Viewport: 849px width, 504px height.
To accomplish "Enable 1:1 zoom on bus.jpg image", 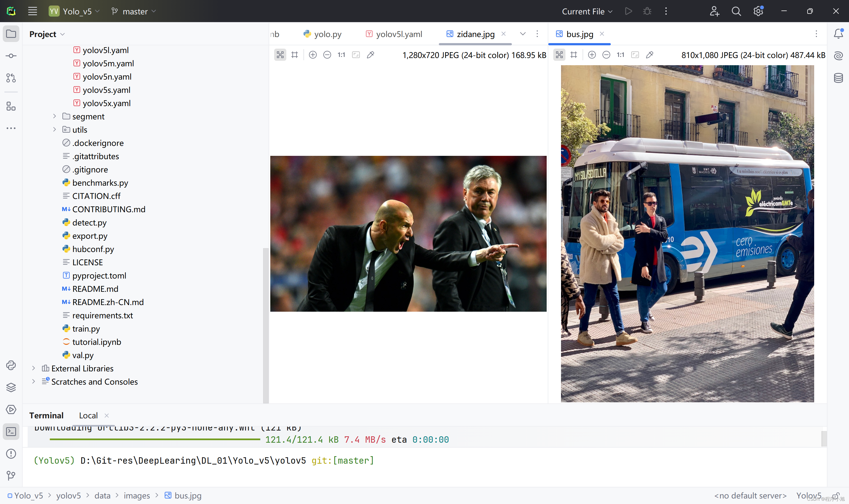I will [620, 55].
